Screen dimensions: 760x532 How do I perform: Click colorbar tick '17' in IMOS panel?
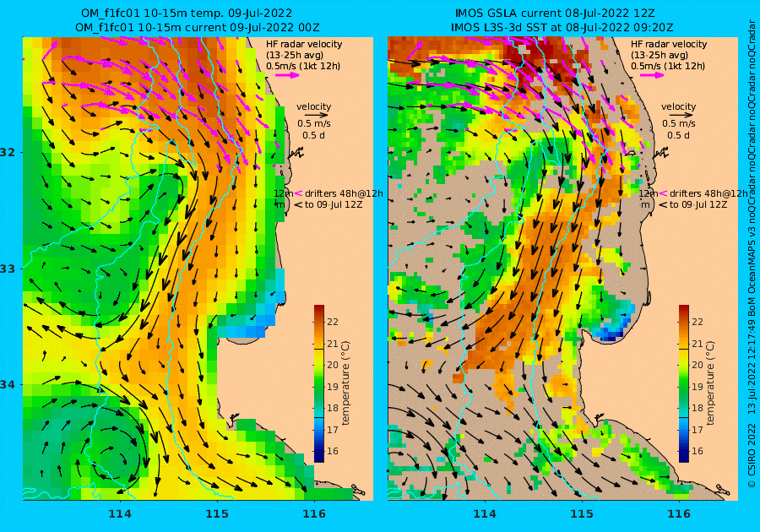point(697,430)
